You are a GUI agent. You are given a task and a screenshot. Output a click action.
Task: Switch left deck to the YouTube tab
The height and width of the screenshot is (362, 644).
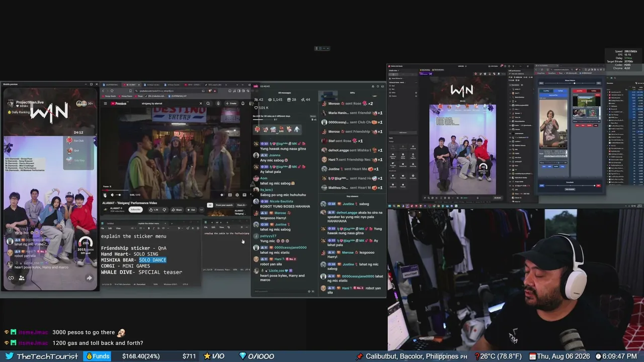560,91
